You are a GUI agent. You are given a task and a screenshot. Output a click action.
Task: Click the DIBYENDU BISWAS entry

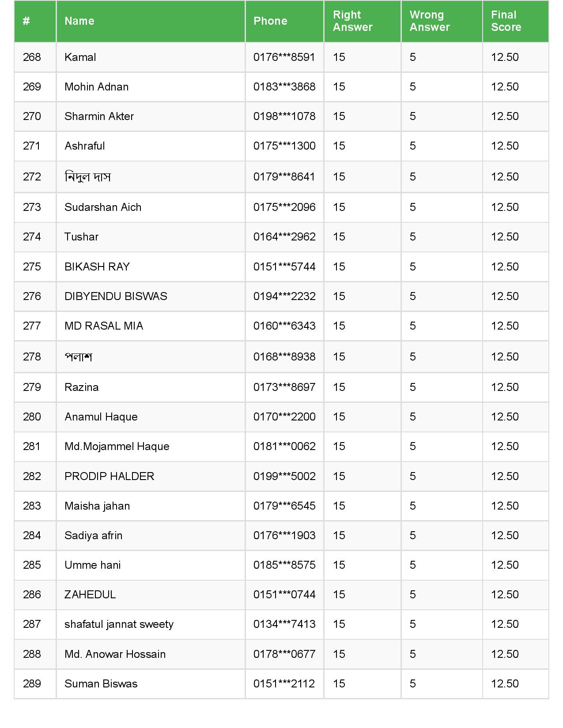coord(116,296)
